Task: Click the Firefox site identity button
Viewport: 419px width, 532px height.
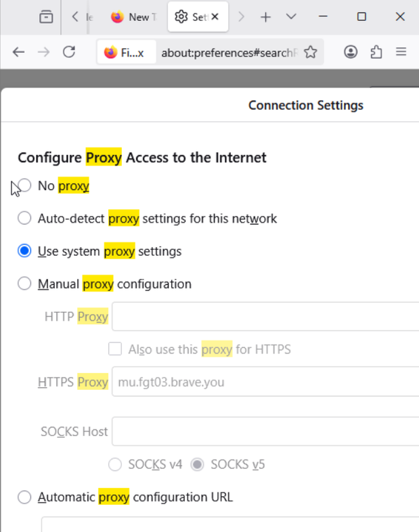Action: click(x=123, y=52)
